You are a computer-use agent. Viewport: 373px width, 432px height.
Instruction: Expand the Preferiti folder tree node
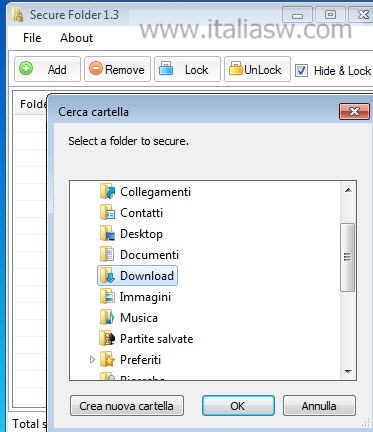(x=92, y=360)
